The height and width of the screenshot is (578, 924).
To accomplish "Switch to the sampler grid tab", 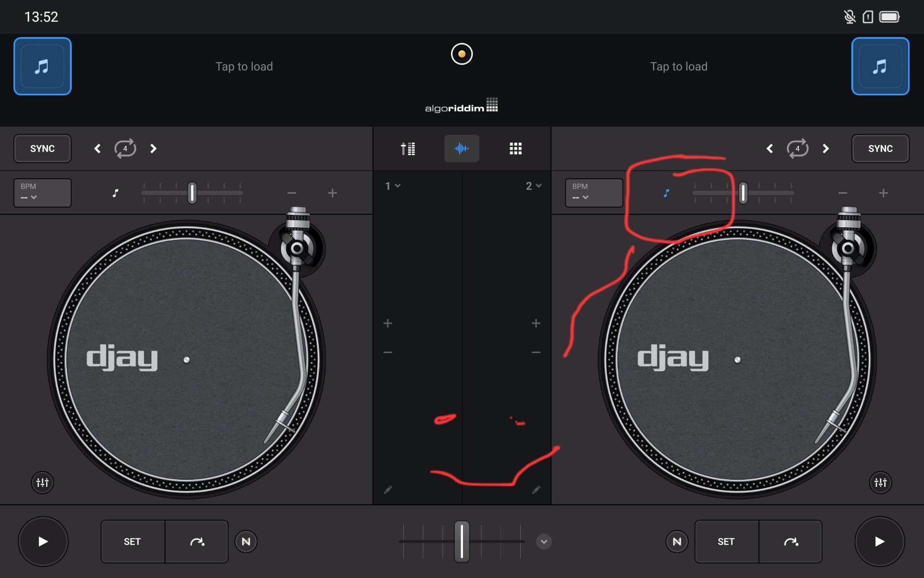I will click(x=515, y=148).
